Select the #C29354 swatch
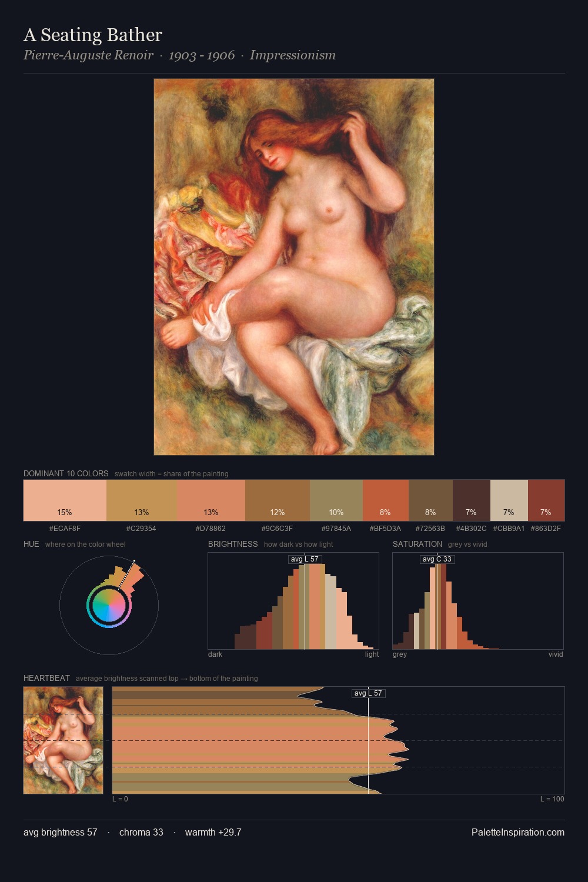588x882 pixels. point(142,500)
